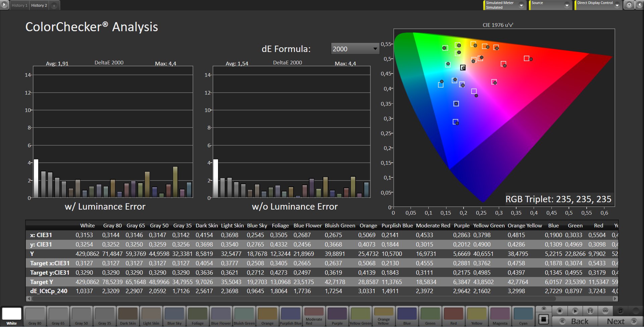The height and width of the screenshot is (327, 644).
Task: Select the Gray 35 swatch
Action: tap(105, 316)
